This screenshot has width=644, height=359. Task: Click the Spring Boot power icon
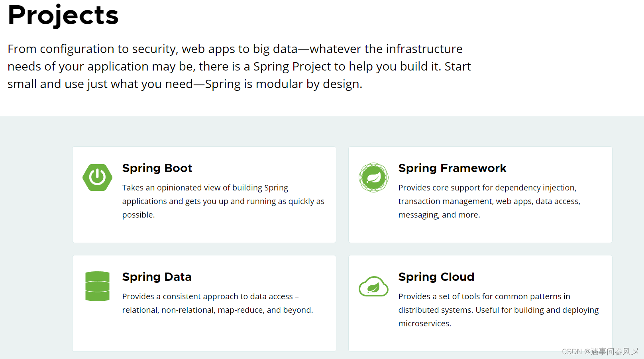coord(97,177)
